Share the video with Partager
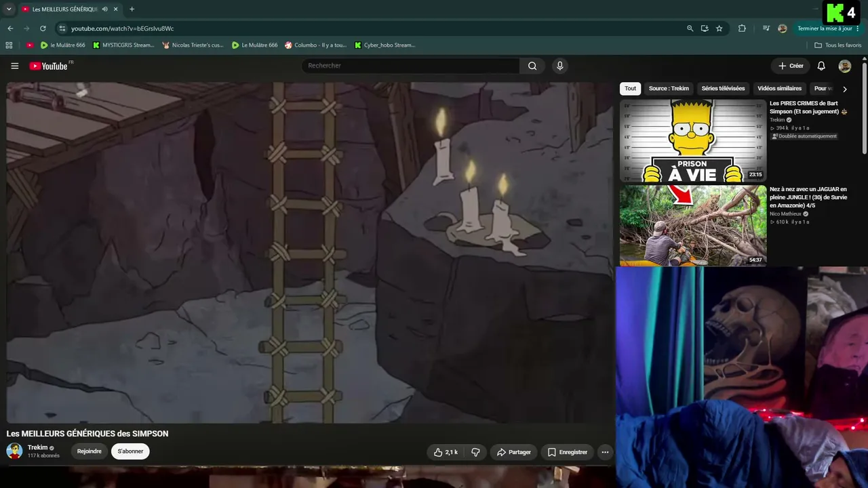Screen dimensions: 868x488 [513, 452]
